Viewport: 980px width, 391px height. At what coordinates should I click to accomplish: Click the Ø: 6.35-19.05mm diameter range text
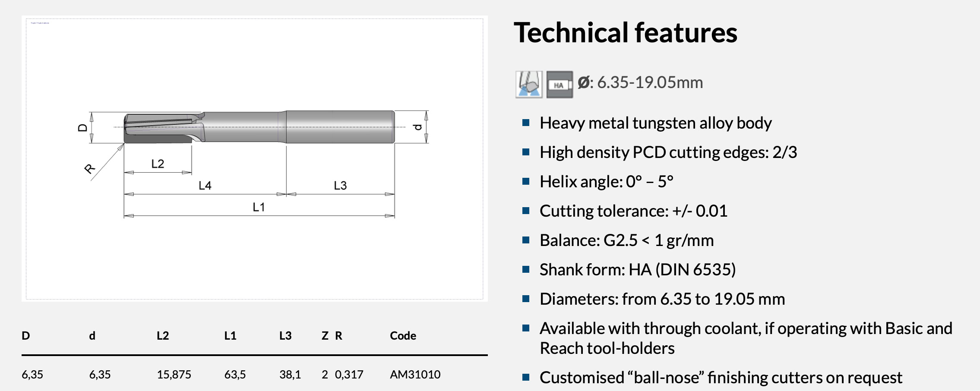640,82
